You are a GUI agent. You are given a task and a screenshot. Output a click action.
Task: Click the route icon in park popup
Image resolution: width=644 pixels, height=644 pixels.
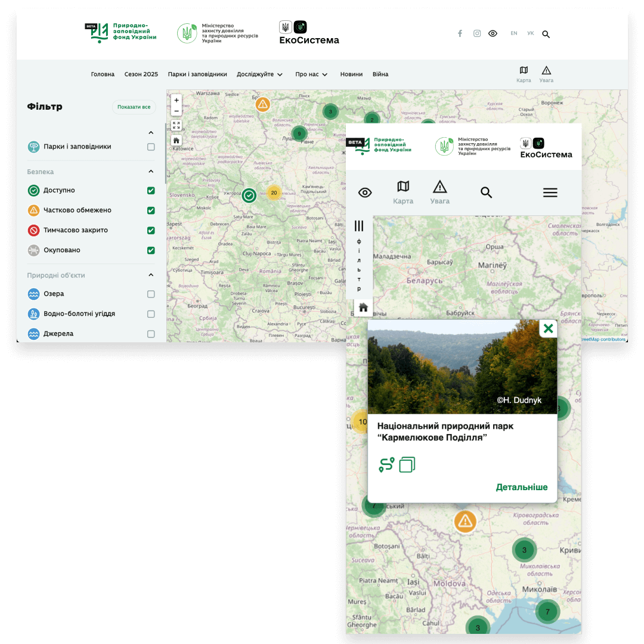[x=386, y=465]
